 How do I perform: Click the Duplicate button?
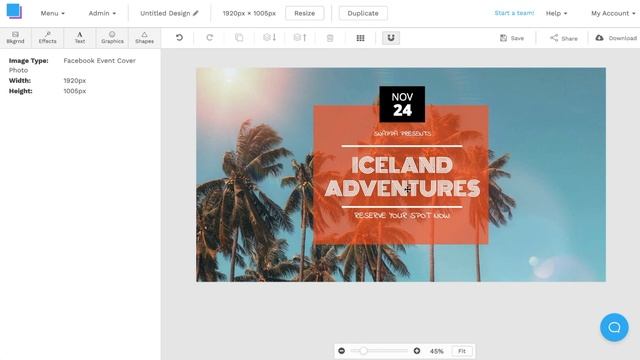(x=363, y=13)
